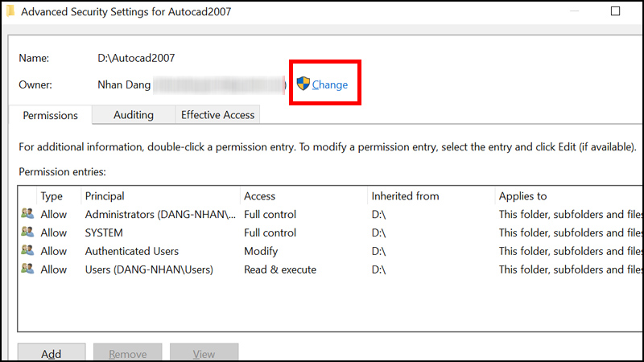Viewport: 644px width, 362px height.
Task: Select the Users (DANG-NHAN\Users) entry
Action: click(x=331, y=269)
